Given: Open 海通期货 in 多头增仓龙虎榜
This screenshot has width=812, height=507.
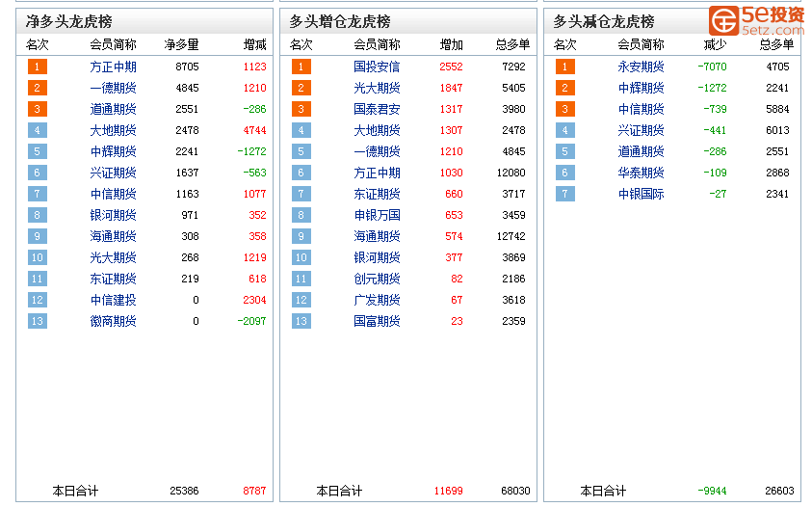Looking at the screenshot, I should pyautogui.click(x=377, y=236).
